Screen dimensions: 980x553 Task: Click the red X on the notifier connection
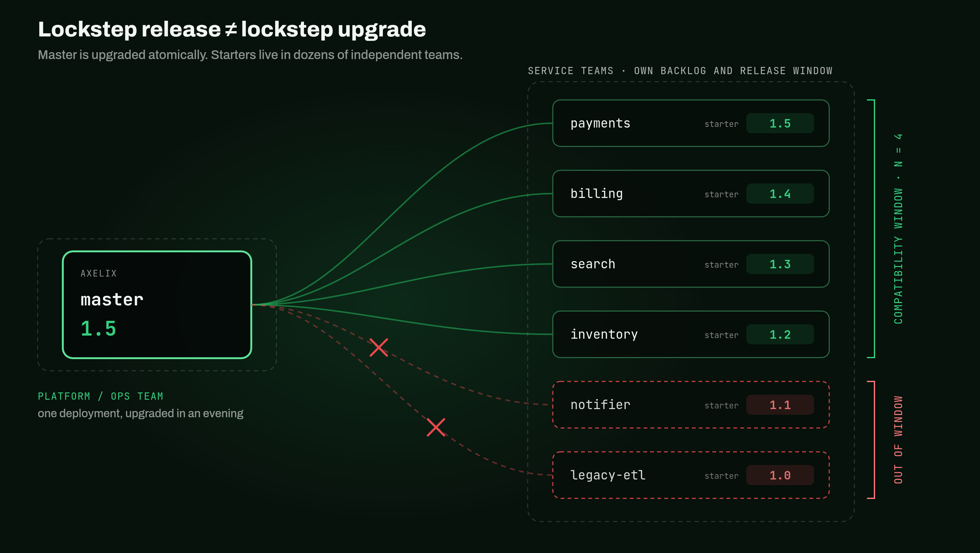pos(378,348)
